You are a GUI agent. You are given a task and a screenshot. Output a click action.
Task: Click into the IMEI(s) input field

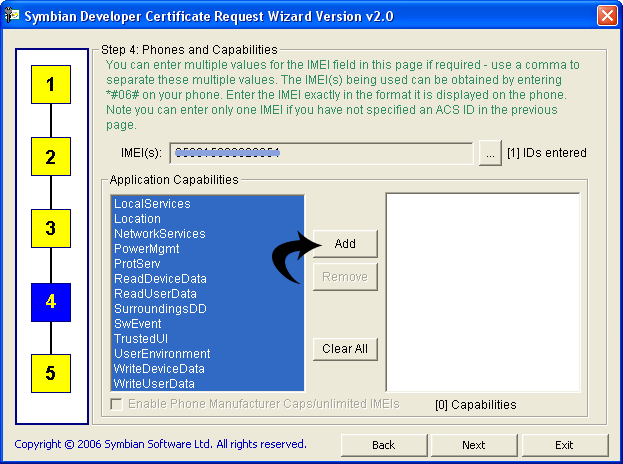coord(321,153)
